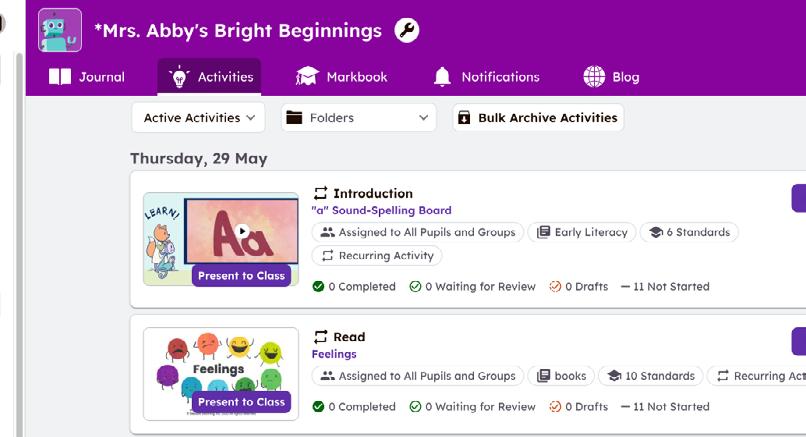Click Present to Class on Feelings activity
Viewport: 806px width, 437px height.
pos(241,402)
